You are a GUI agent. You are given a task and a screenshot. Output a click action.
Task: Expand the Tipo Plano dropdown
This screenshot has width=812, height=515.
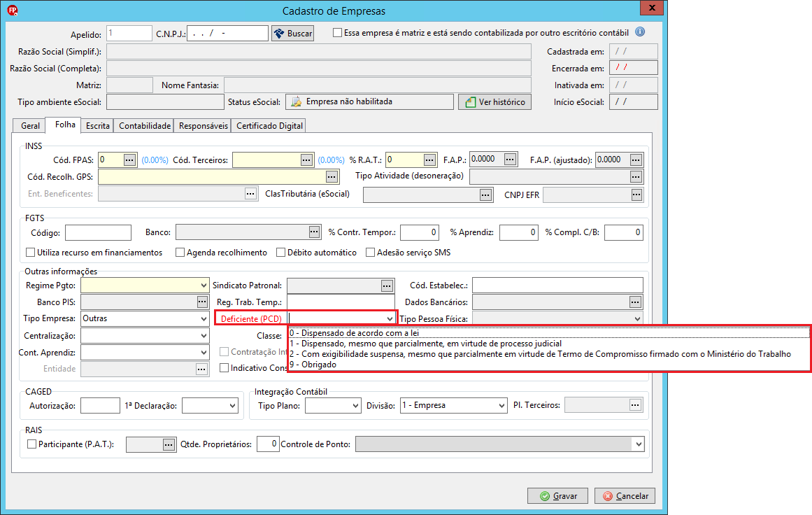click(x=355, y=406)
